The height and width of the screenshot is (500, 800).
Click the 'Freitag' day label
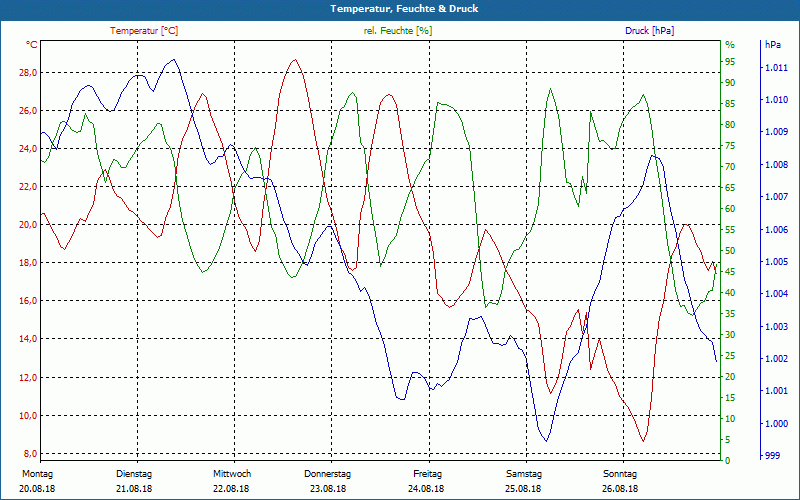(x=428, y=474)
